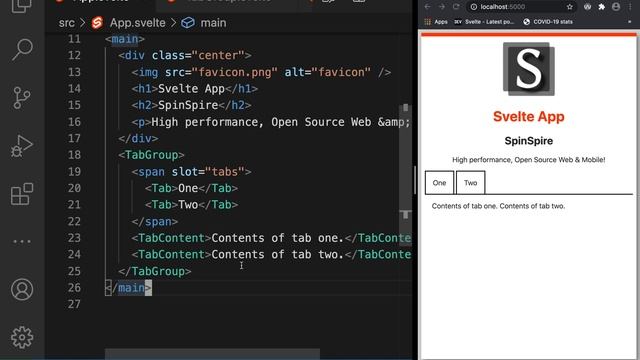Click the closing main tag on line 26
Screen dimensions: 640x360
(x=128, y=288)
